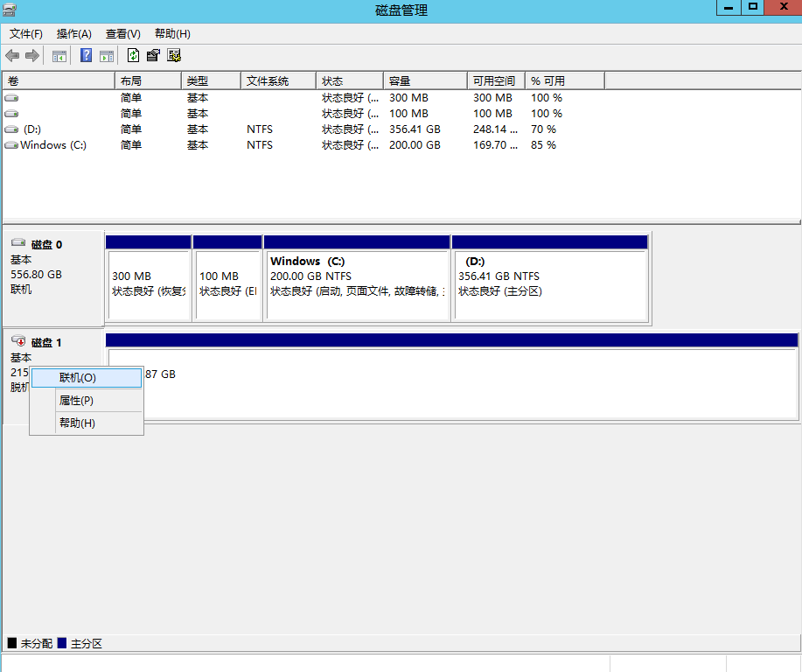The width and height of the screenshot is (802, 672).
Task: Click the Refresh icon with green arrows
Action: (133, 56)
